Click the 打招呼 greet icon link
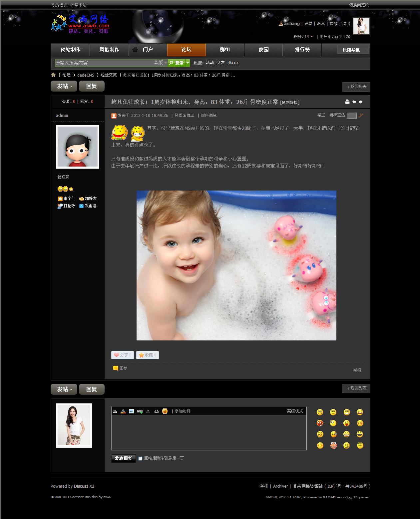Image resolution: width=420 pixels, height=519 pixels. click(67, 206)
